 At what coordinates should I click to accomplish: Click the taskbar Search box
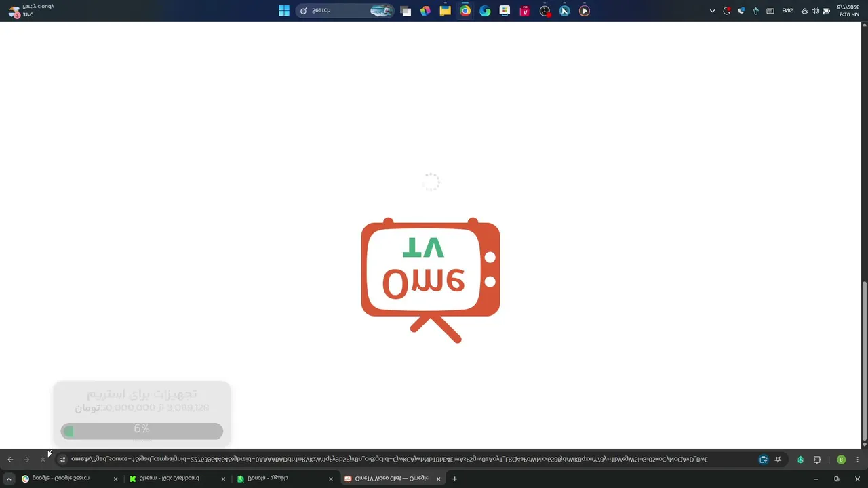click(x=345, y=11)
